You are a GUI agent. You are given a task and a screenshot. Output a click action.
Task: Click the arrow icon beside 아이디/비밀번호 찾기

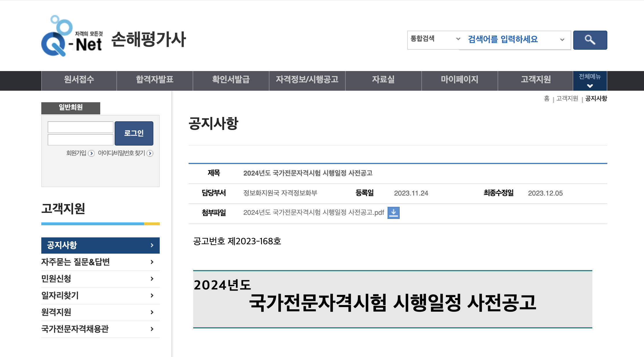pos(150,154)
